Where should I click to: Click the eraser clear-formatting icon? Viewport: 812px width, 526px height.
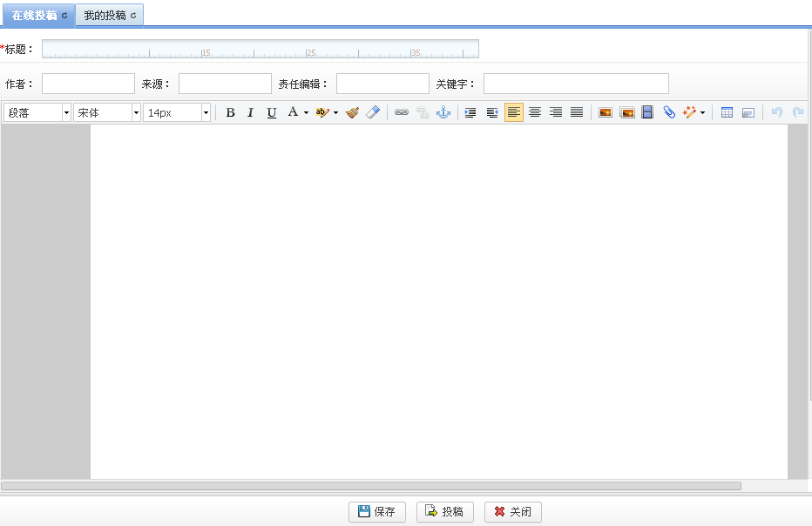[x=373, y=112]
